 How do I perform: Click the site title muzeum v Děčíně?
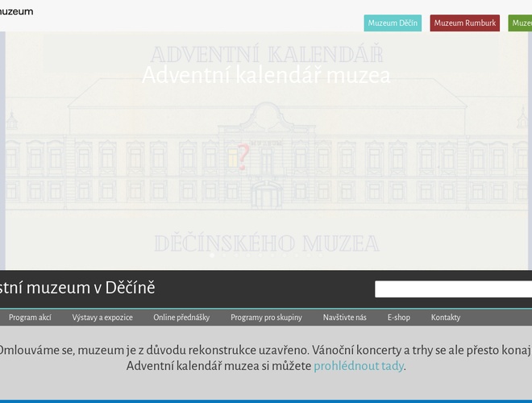pyautogui.click(x=77, y=288)
